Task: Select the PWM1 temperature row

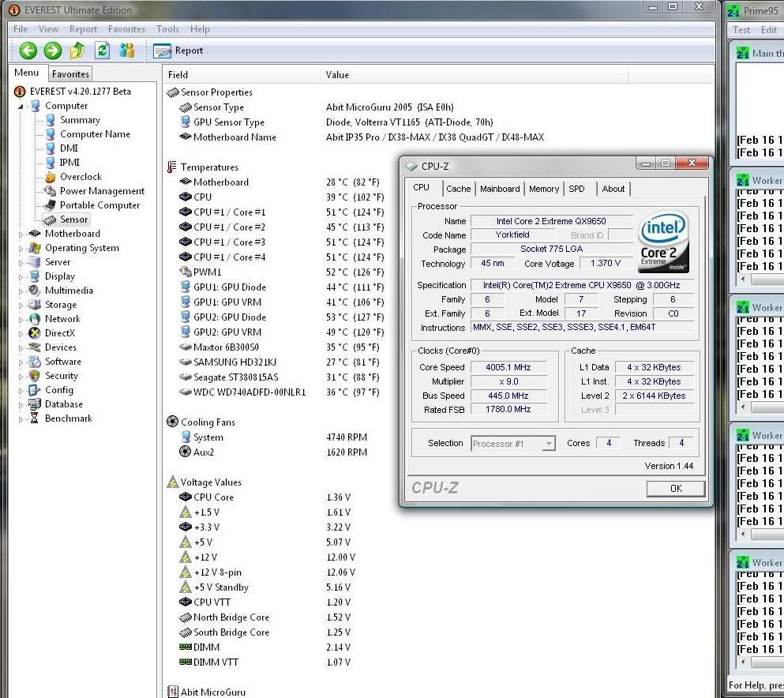Action: 282,272
